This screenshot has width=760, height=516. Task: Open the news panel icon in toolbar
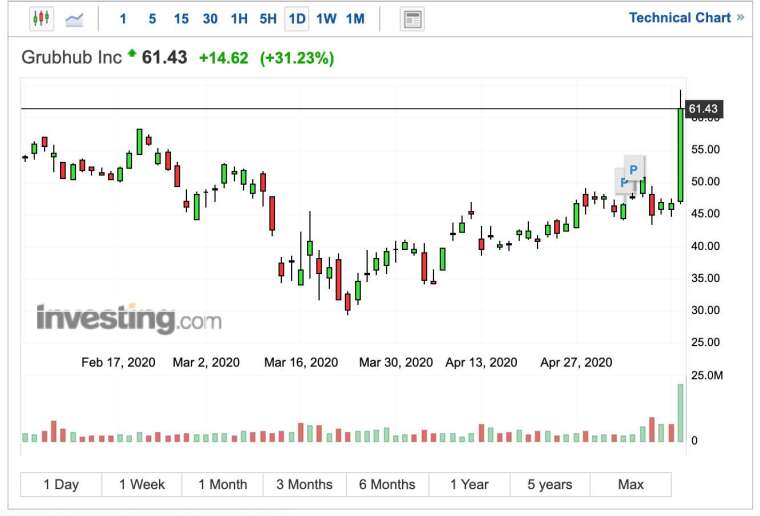pyautogui.click(x=412, y=19)
